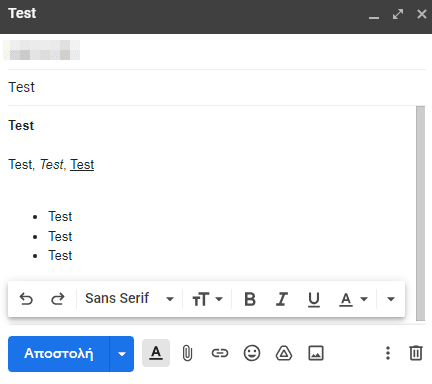Image resolution: width=432 pixels, height=384 pixels.
Task: Insert file from Google Drive
Action: pyautogui.click(x=284, y=353)
